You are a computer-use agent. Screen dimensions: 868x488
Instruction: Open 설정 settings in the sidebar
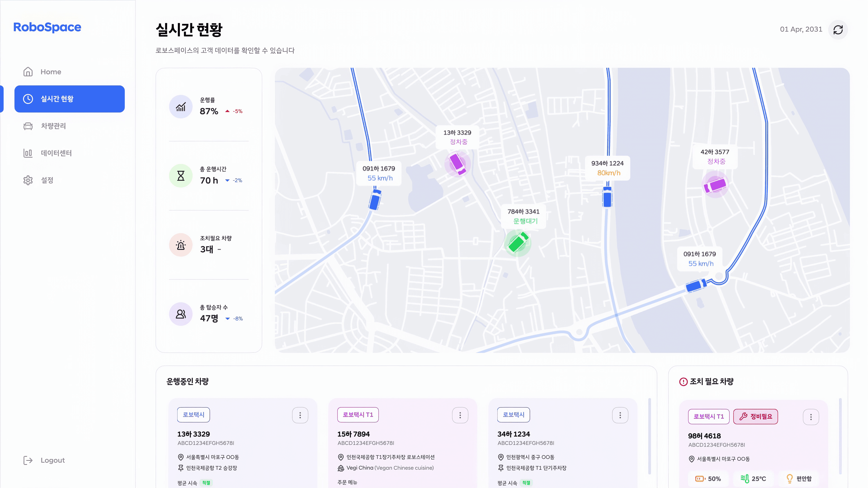click(x=47, y=180)
